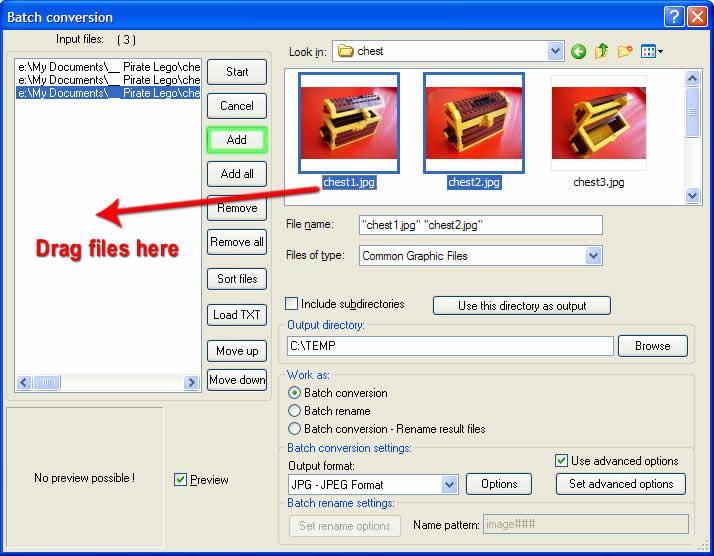Click the Sort files button

pyautogui.click(x=237, y=279)
